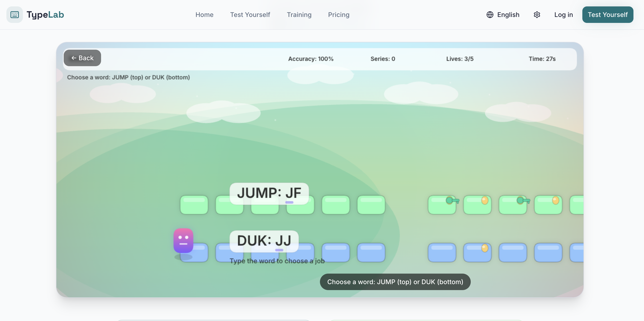The width and height of the screenshot is (644, 321).
Task: Open the Pricing page link
Action: point(339,15)
